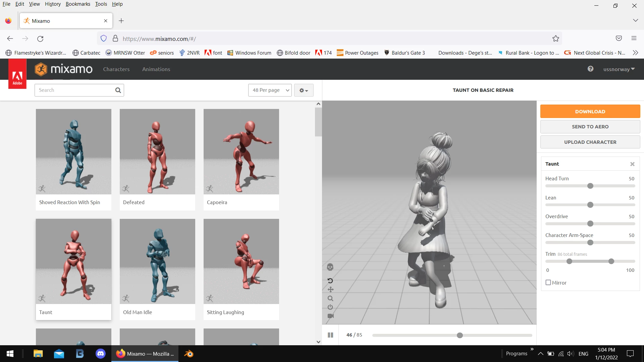Open the ussnorway account menu

619,69
